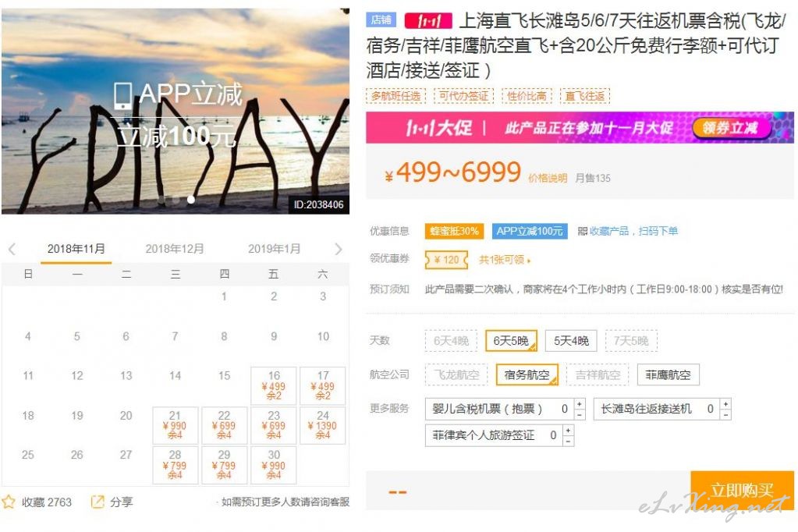Increase 婴儿含税机票 quantity with plus
The height and width of the screenshot is (532, 798).
click(579, 404)
